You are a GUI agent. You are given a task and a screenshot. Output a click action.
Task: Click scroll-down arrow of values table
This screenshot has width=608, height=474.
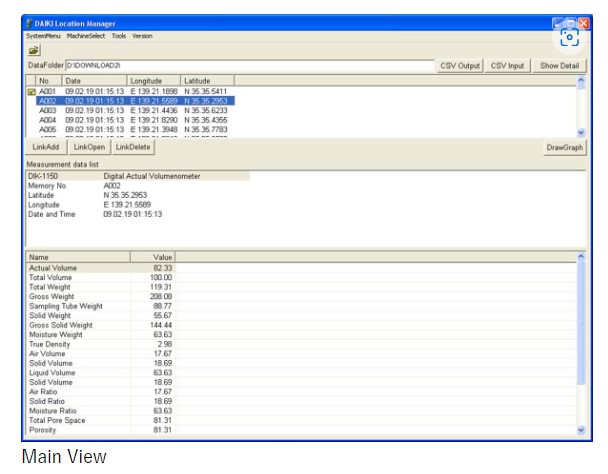point(581,430)
